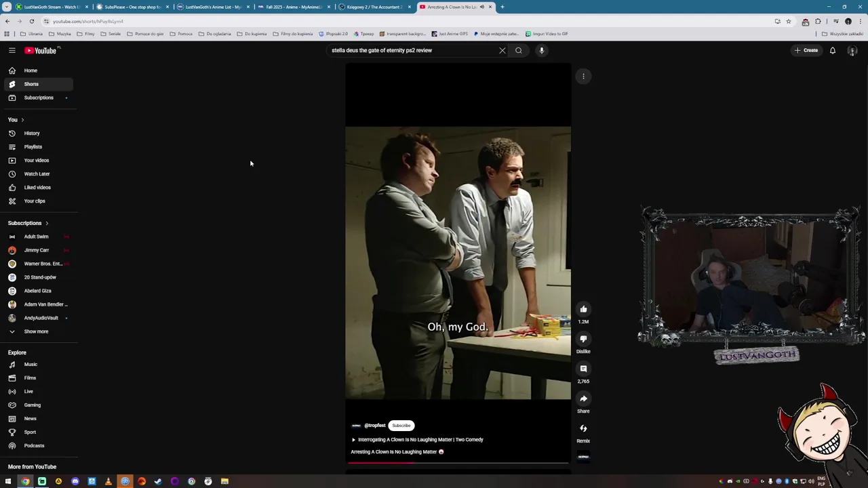Expand the Subscriptions section header
The image size is (868, 488).
pos(28,223)
